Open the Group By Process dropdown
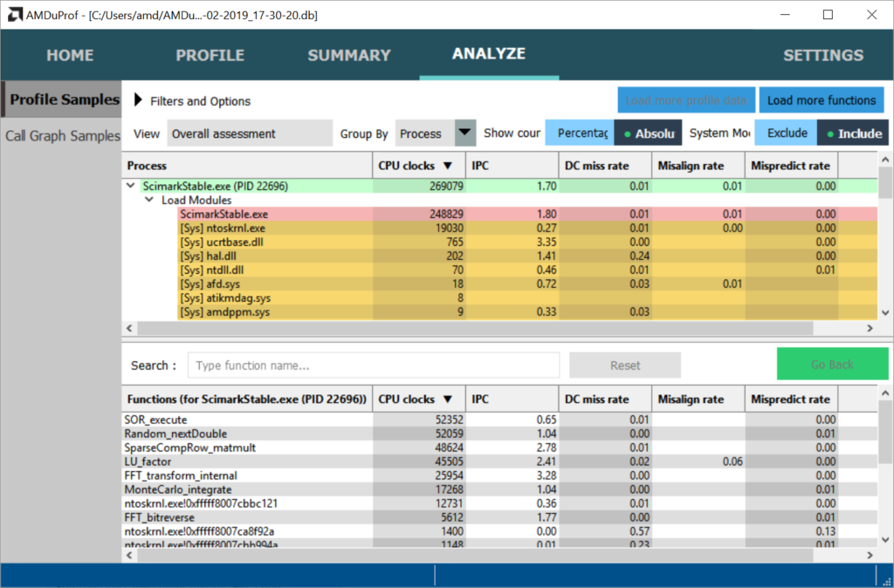This screenshot has height=588, width=894. (435, 133)
